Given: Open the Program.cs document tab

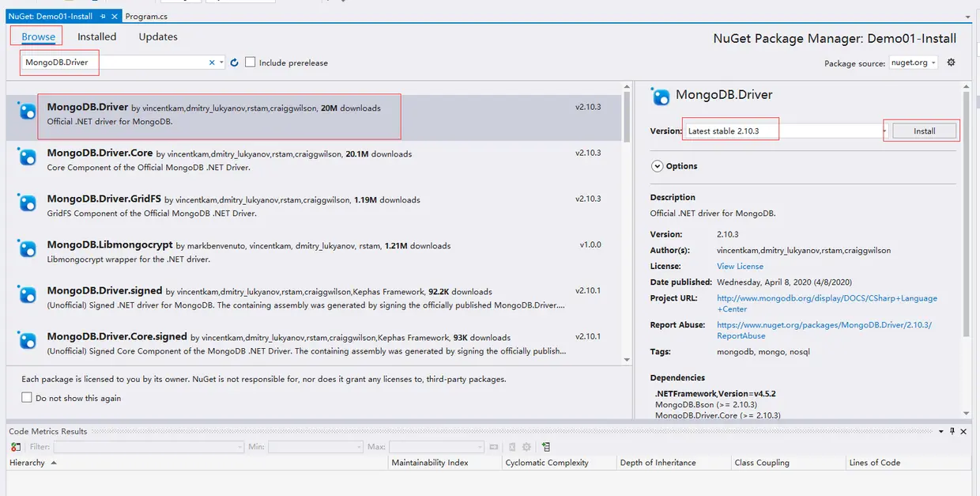Looking at the screenshot, I should pyautogui.click(x=146, y=16).
